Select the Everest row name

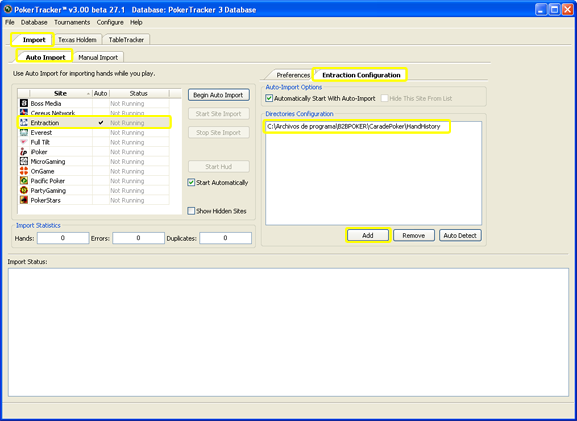[41, 132]
